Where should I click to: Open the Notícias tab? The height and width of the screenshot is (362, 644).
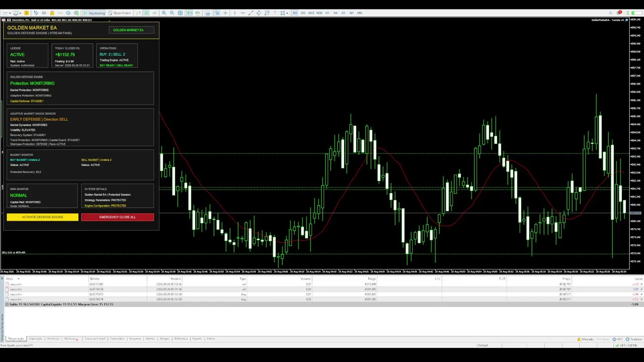coord(70,339)
